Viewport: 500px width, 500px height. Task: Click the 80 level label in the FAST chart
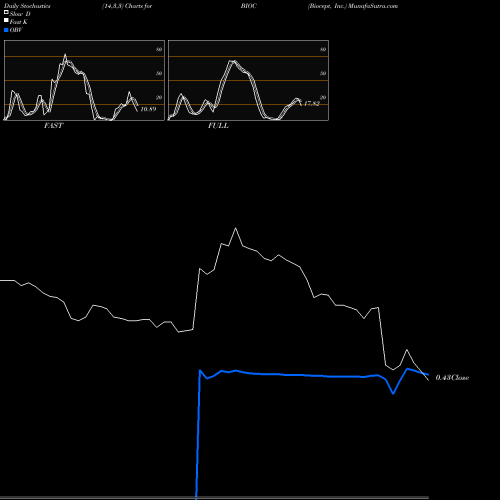point(159,49)
